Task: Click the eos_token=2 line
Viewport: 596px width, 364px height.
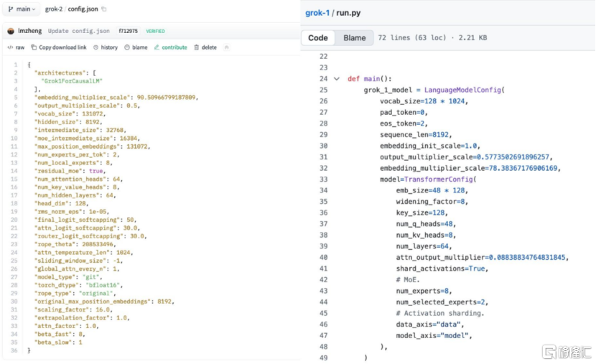Action: (404, 124)
